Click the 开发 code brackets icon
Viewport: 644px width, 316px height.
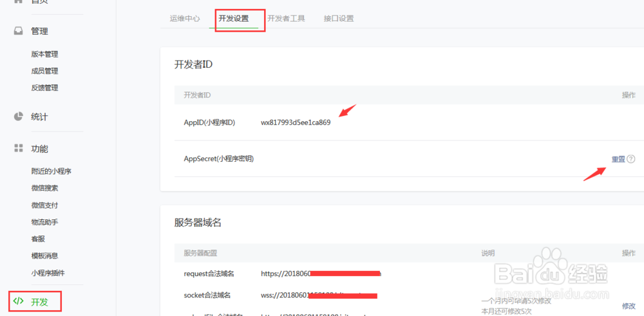(19, 301)
